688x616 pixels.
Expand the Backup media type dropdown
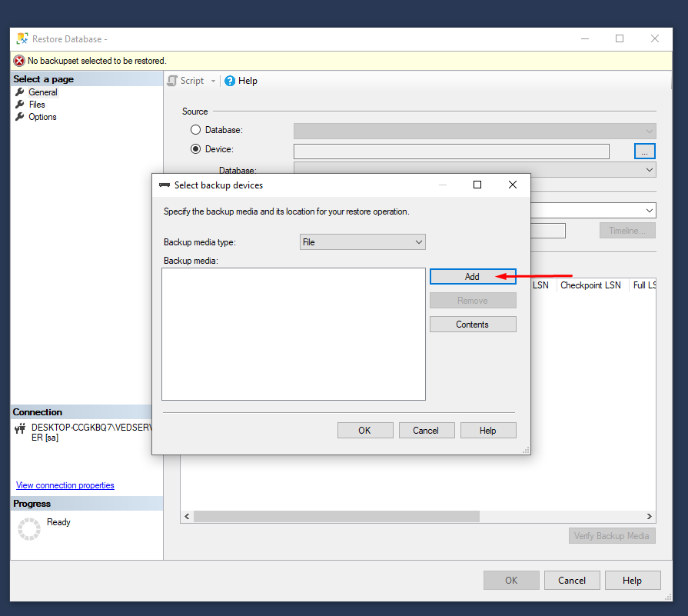coord(419,242)
